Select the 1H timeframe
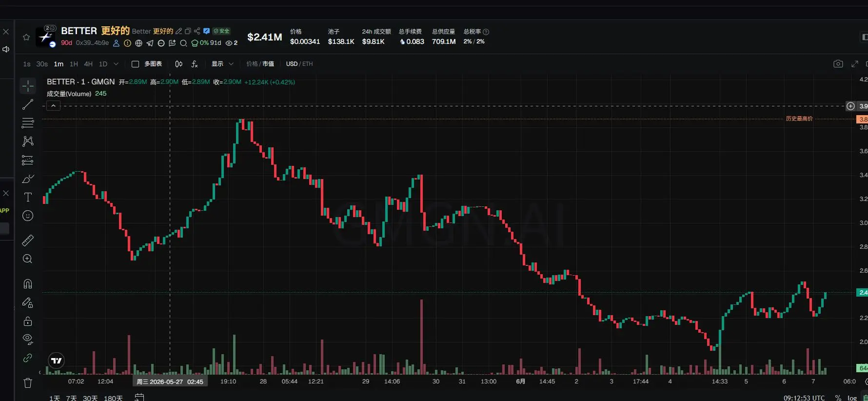868x401 pixels. [74, 64]
